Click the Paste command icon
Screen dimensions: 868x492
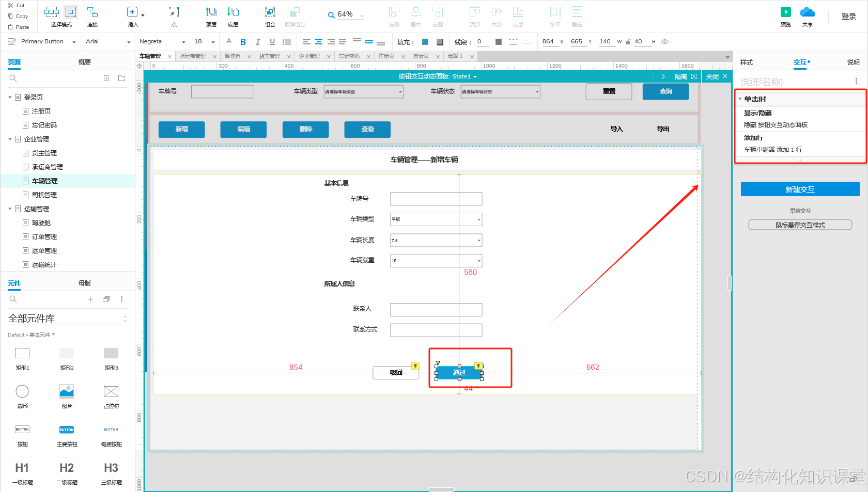pos(10,27)
